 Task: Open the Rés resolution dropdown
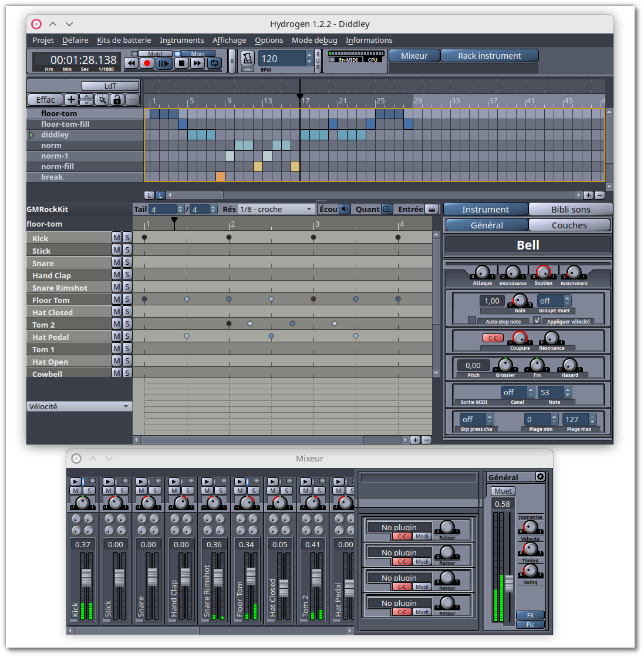point(276,209)
